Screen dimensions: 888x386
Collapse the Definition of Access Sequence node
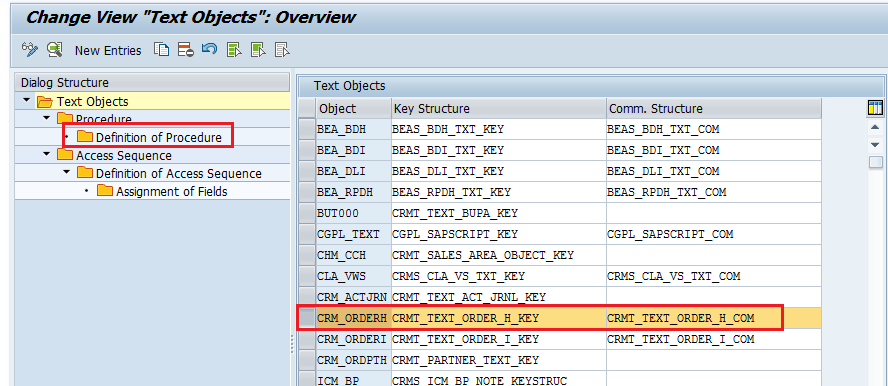click(x=66, y=172)
